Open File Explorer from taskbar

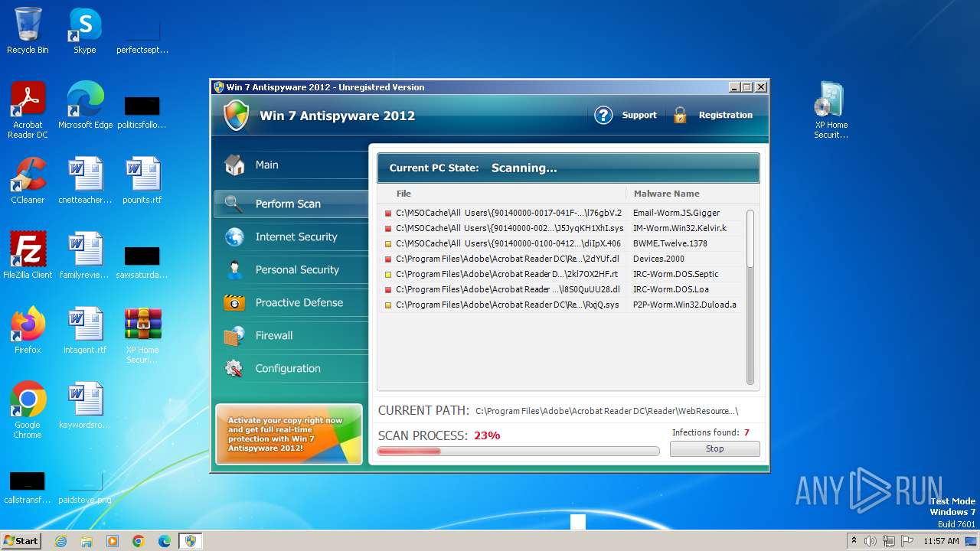coord(87,541)
